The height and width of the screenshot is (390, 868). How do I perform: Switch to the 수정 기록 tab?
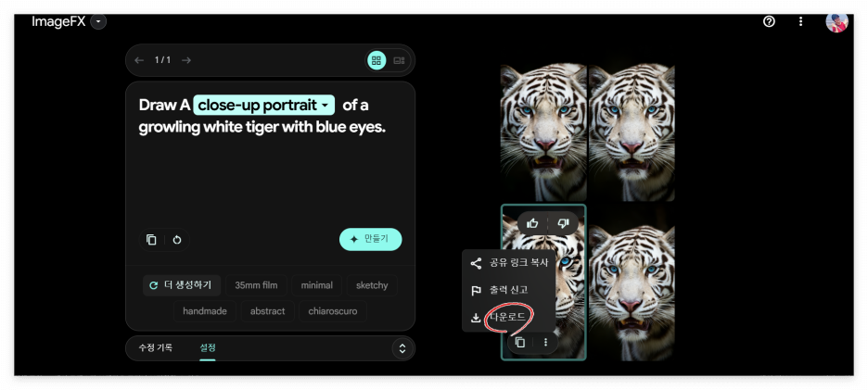(156, 347)
